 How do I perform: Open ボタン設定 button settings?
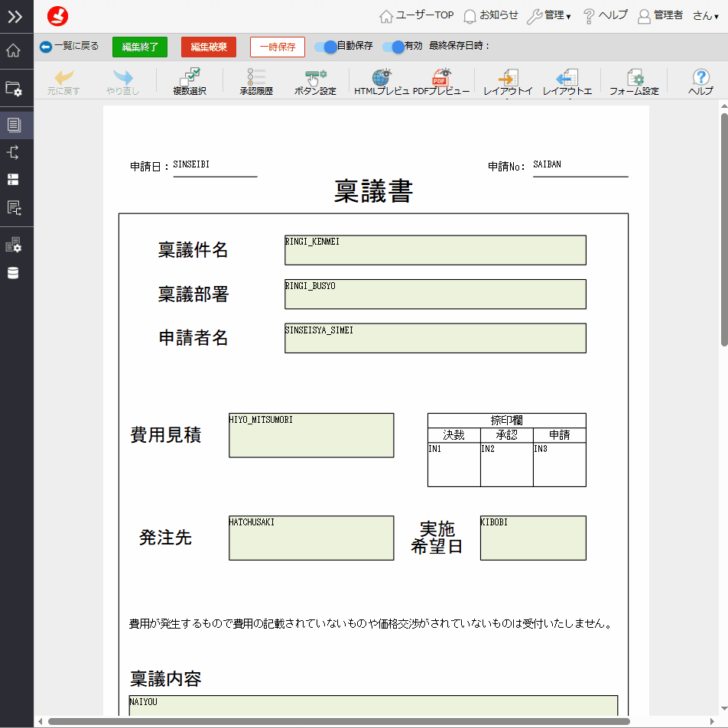(x=315, y=81)
